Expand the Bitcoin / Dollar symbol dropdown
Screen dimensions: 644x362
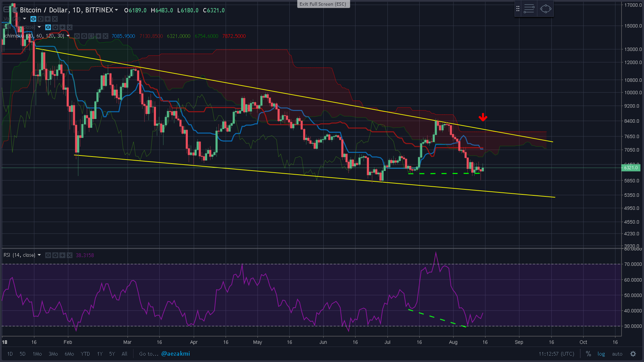tap(116, 10)
